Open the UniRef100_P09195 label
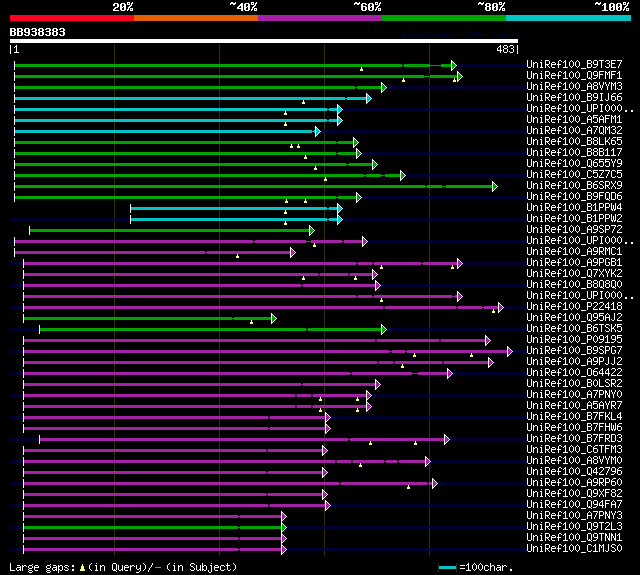Screen dimensions: 640x575 point(574,340)
